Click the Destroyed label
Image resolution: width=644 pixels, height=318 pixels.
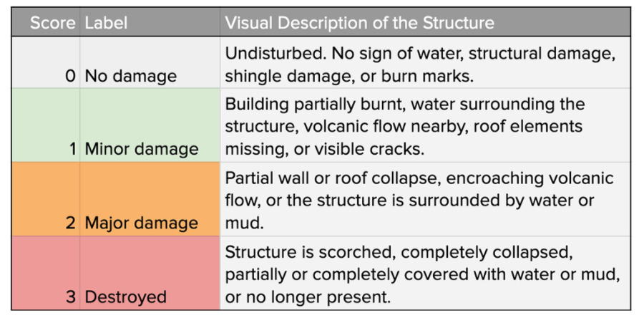pyautogui.click(x=125, y=297)
